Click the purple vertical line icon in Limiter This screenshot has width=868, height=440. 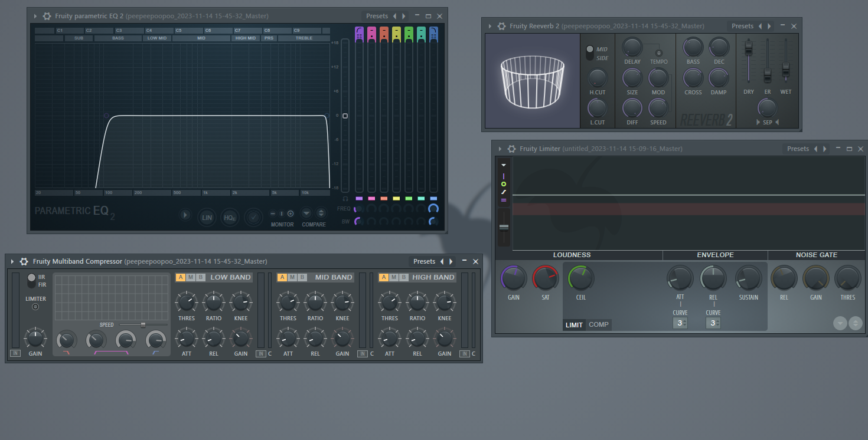(504, 176)
